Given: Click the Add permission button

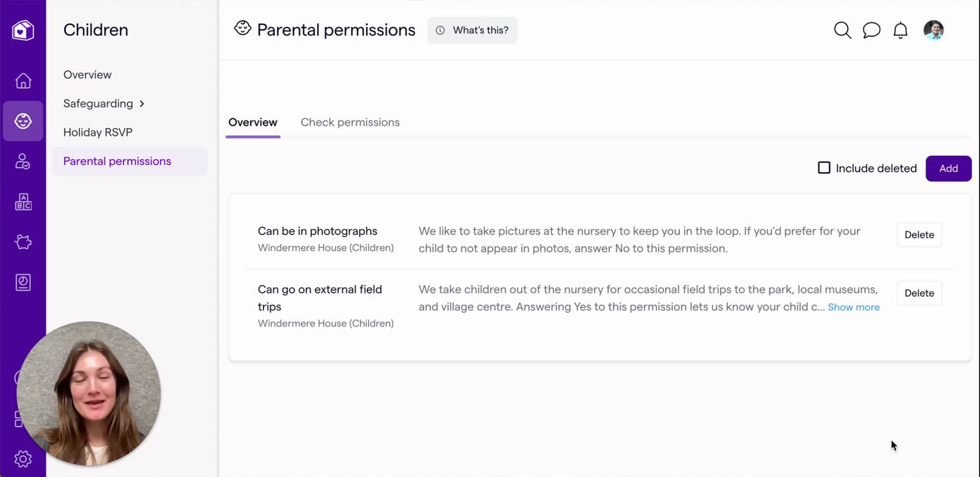Looking at the screenshot, I should click(948, 168).
